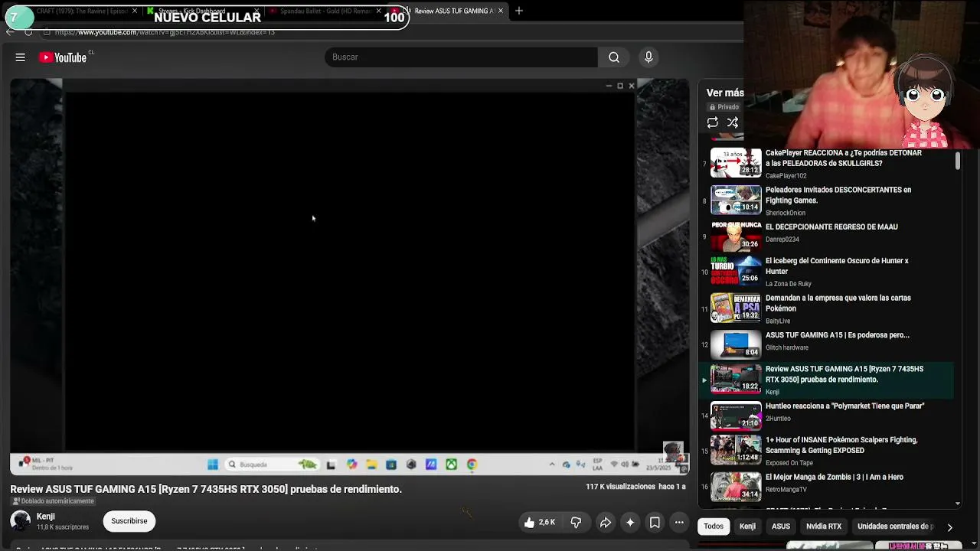Open a new browser tab
980x551 pixels.
click(519, 11)
